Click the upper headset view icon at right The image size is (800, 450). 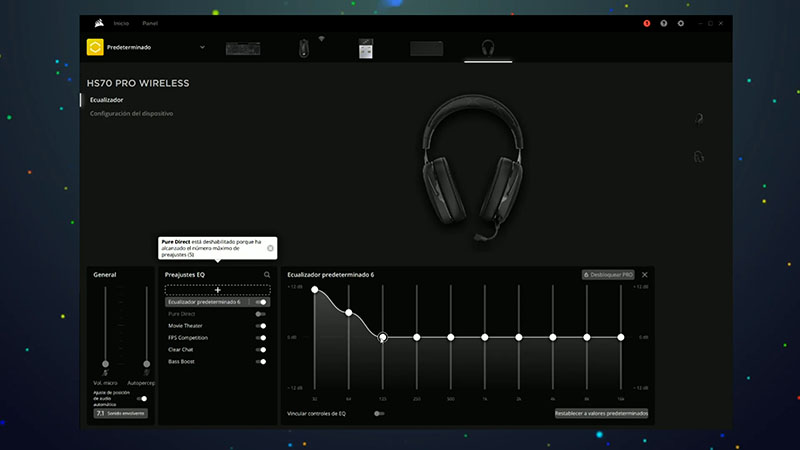[x=699, y=119]
